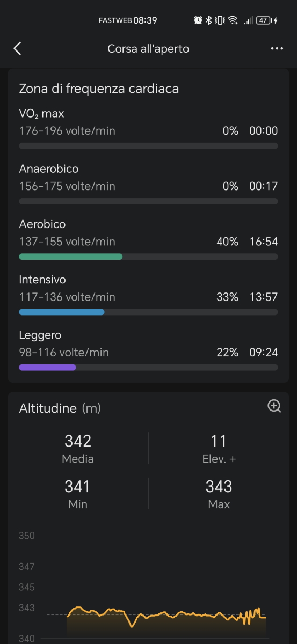Viewport: 297px width, 644px height.
Task: Select the blue Intensivo progress bar
Action: (62, 312)
